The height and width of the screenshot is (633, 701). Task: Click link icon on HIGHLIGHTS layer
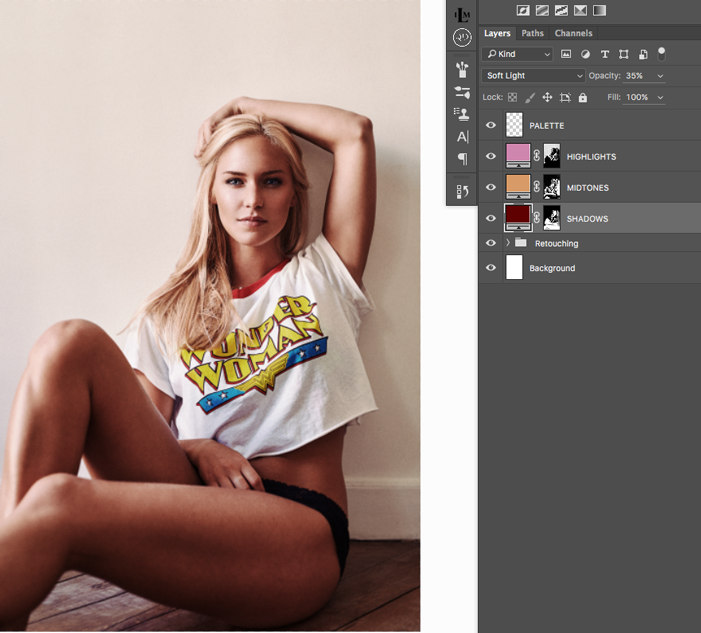536,156
